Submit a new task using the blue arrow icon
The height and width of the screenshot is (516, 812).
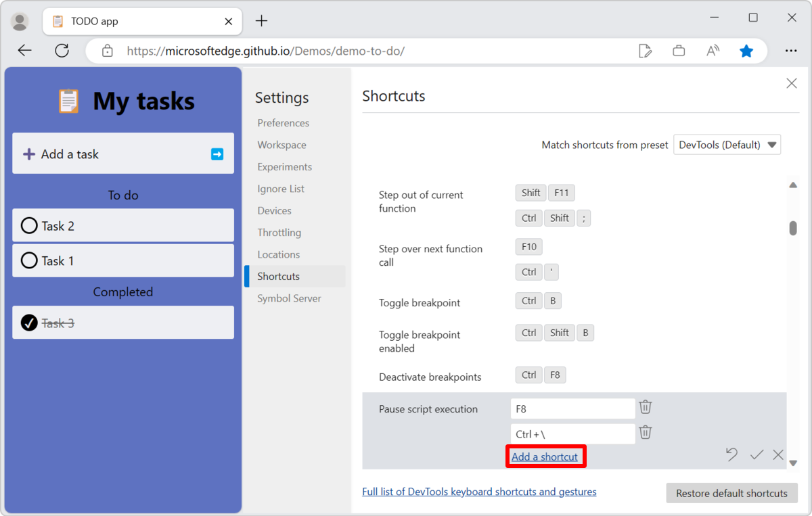pos(217,154)
